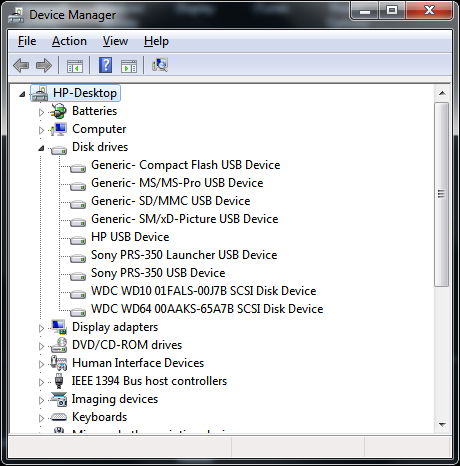This screenshot has width=460, height=466.
Task: Click the vertical scrollbar up arrow
Action: click(x=442, y=93)
